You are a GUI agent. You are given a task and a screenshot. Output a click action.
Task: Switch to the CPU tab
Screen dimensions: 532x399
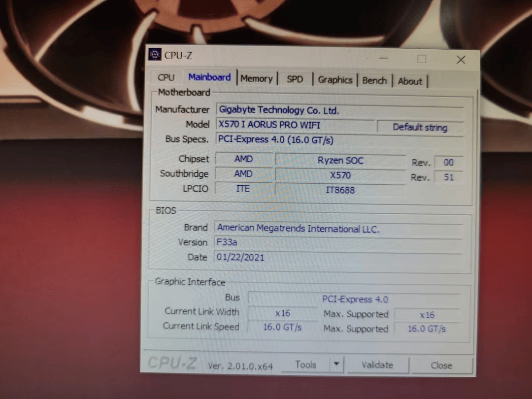click(x=166, y=77)
